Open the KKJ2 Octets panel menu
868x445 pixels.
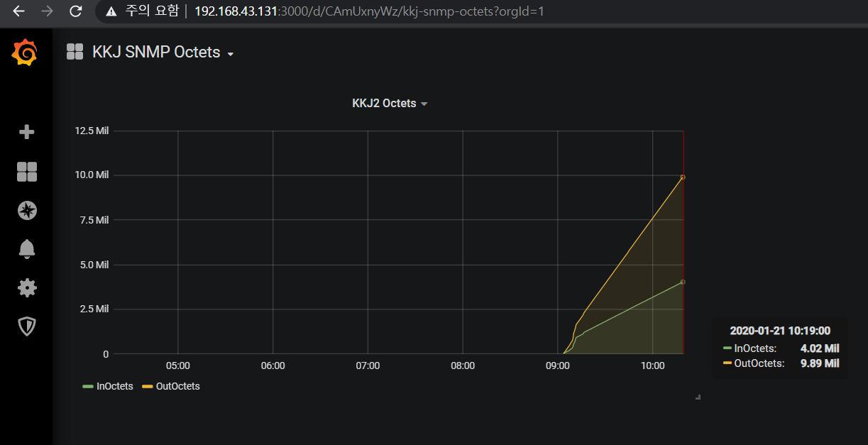tap(390, 104)
